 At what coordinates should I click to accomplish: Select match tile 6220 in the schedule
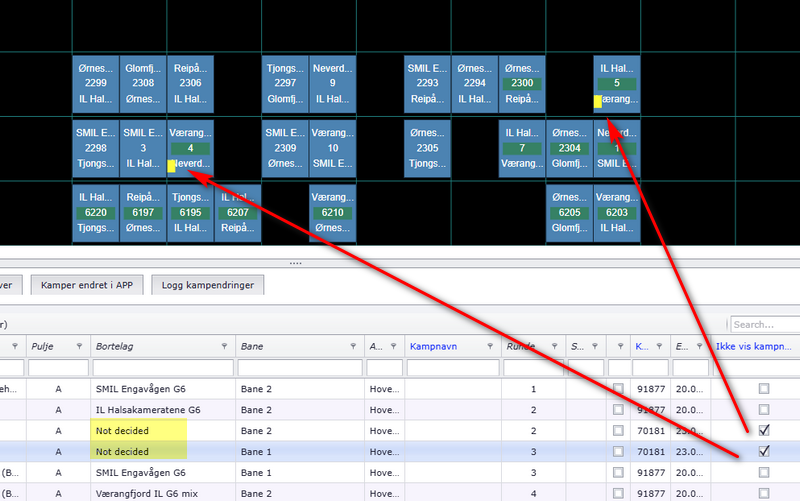click(95, 213)
